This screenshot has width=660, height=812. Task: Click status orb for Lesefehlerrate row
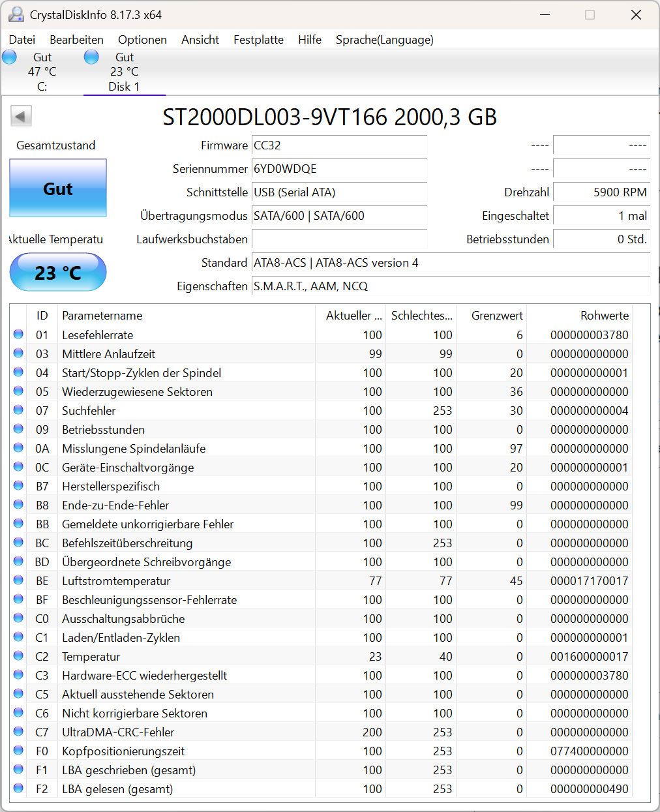tap(18, 335)
